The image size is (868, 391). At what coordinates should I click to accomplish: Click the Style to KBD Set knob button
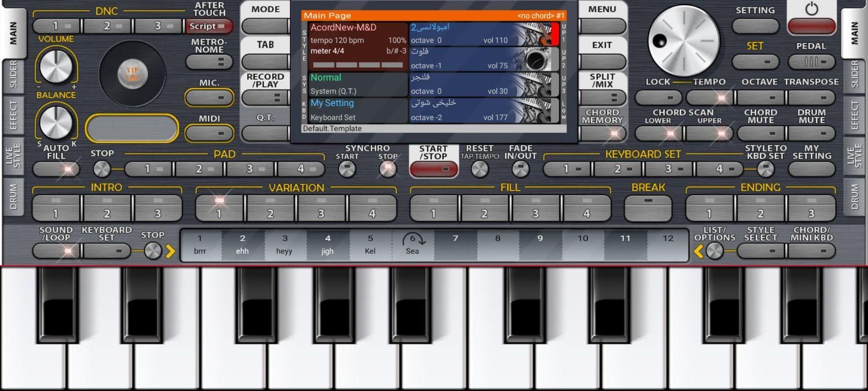pos(765,169)
